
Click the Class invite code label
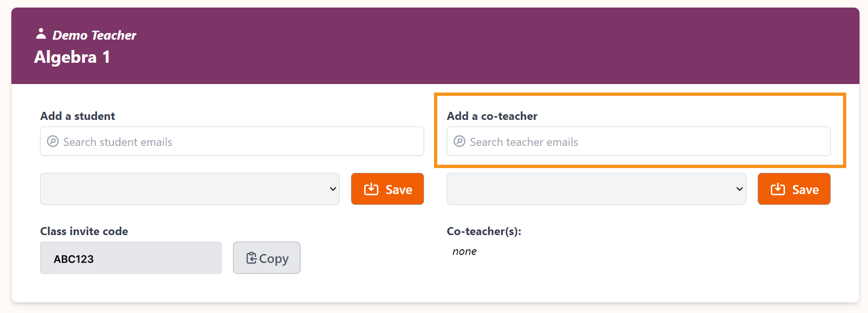click(x=84, y=231)
